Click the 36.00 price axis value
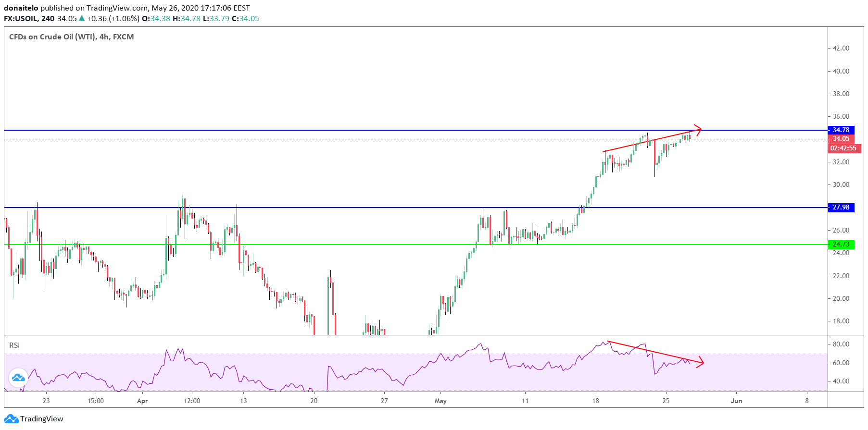 (x=841, y=116)
